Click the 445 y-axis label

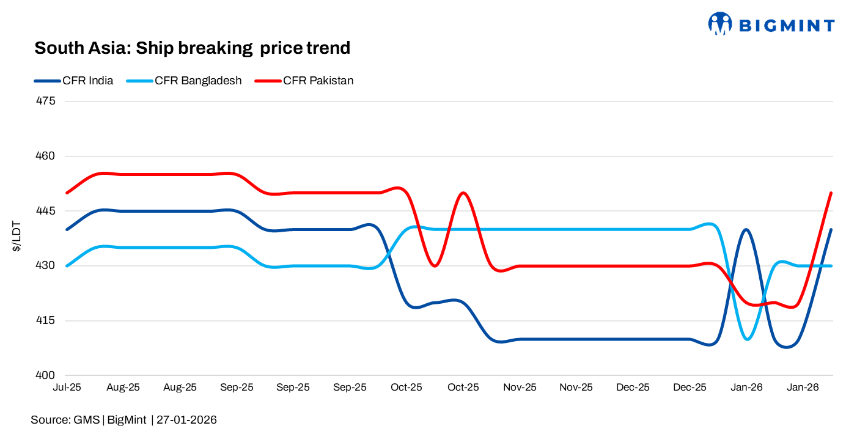pos(46,211)
